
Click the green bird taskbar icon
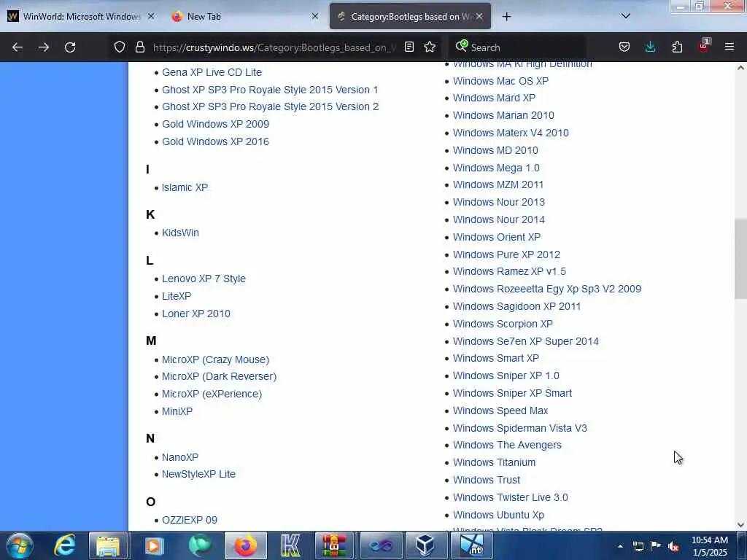coord(200,545)
